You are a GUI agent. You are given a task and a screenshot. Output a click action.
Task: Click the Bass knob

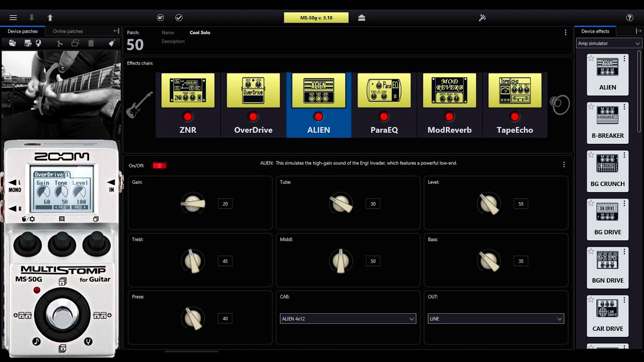(x=489, y=261)
